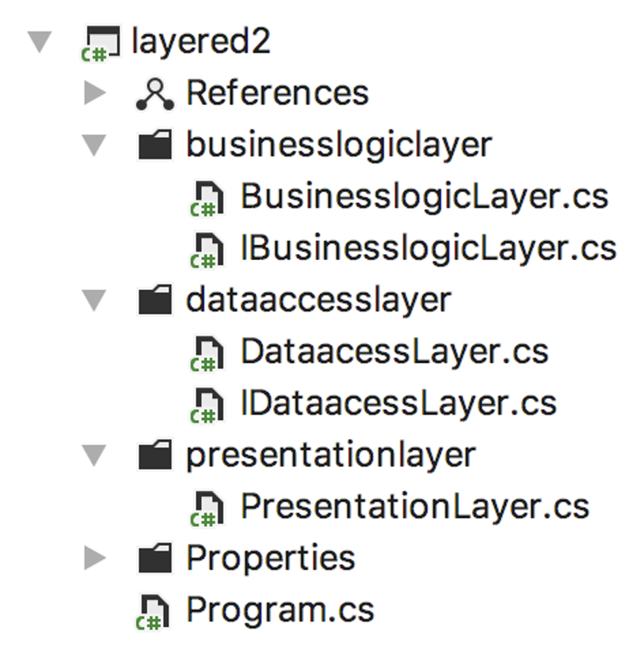This screenshot has height=655, width=644.
Task: Select the Program.cs file name
Action: click(x=280, y=610)
